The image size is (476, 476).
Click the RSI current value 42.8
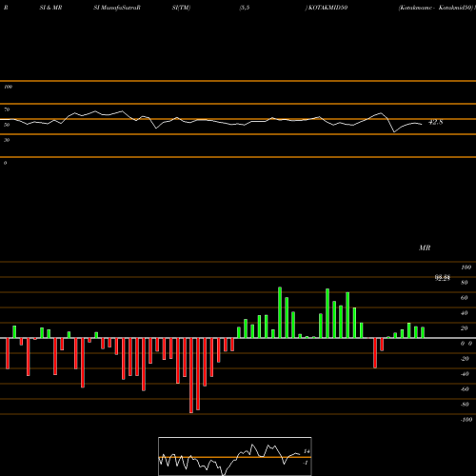(x=435, y=122)
